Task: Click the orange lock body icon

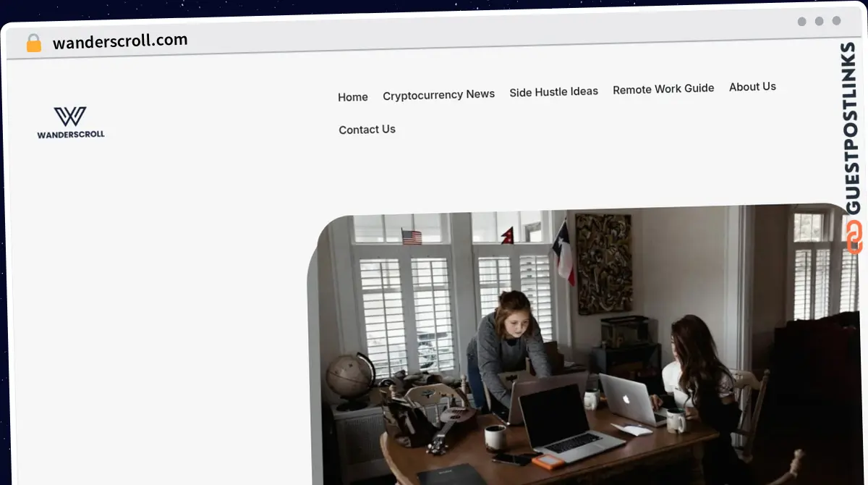Action: pos(33,43)
